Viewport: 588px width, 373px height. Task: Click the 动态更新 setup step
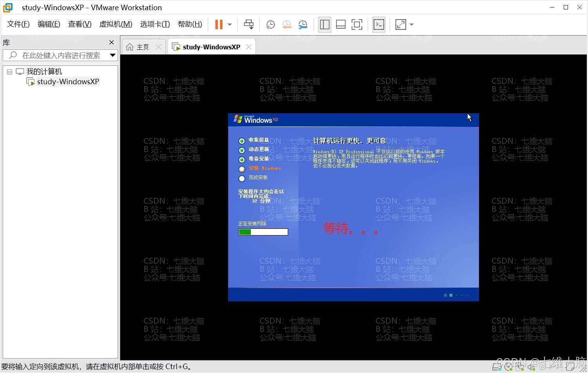click(x=258, y=150)
